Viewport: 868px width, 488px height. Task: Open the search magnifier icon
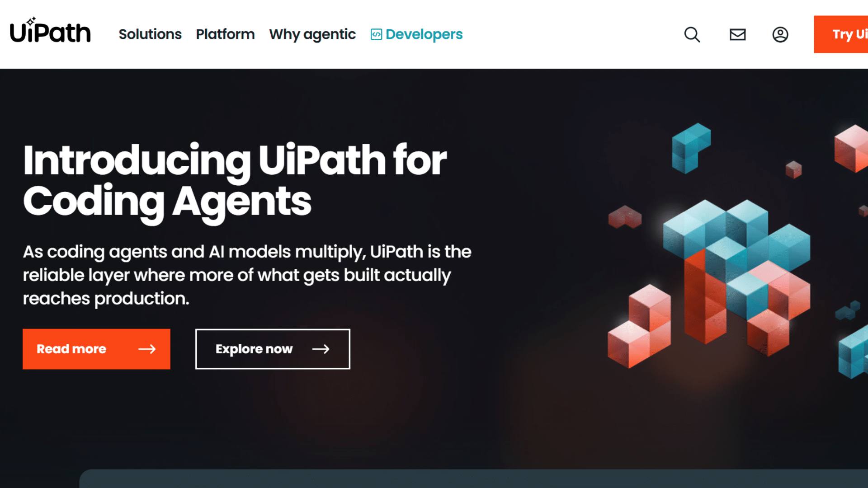click(x=692, y=34)
